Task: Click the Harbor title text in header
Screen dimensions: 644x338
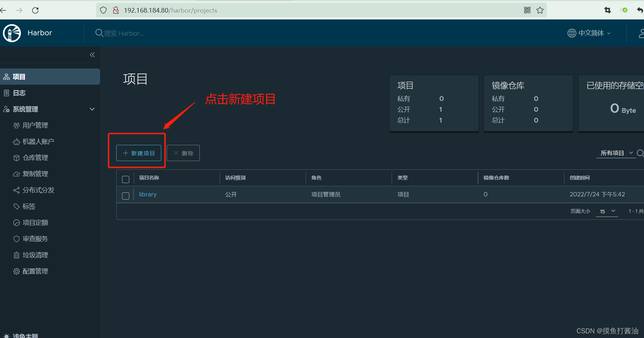Action: 40,33
